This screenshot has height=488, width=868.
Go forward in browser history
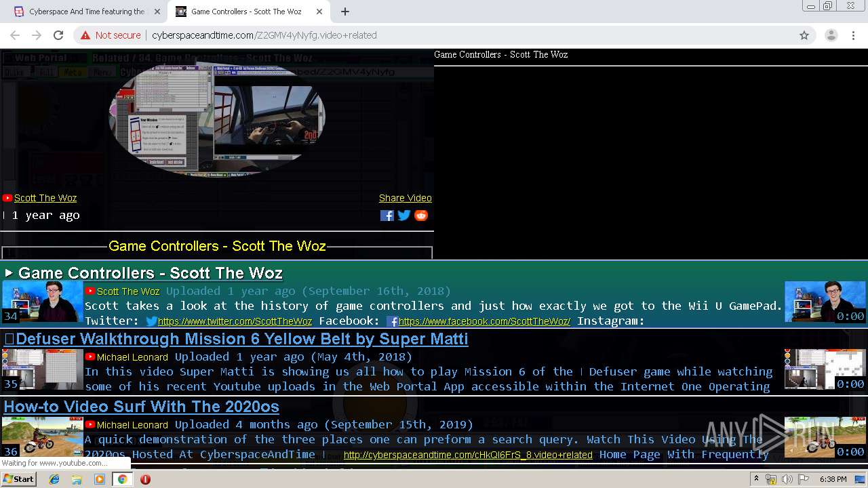pos(37,35)
